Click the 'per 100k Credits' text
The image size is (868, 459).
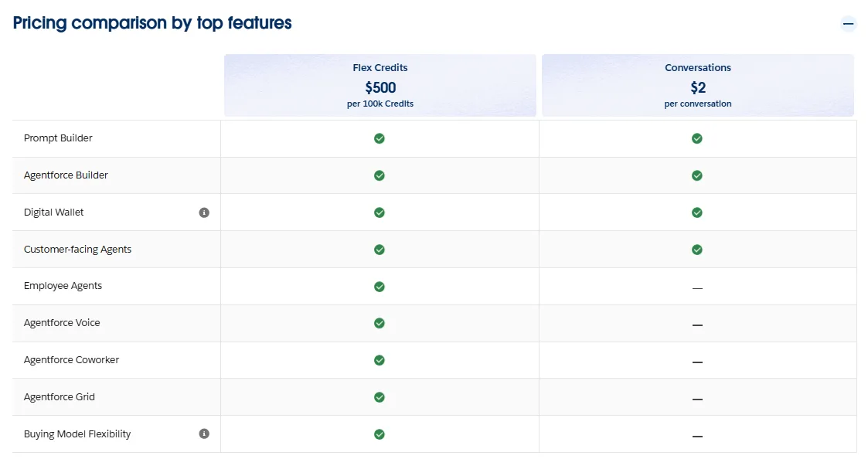(x=380, y=104)
